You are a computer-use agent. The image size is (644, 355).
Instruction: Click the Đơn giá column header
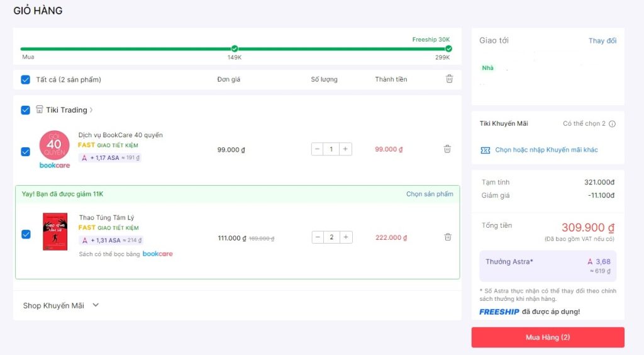(229, 79)
